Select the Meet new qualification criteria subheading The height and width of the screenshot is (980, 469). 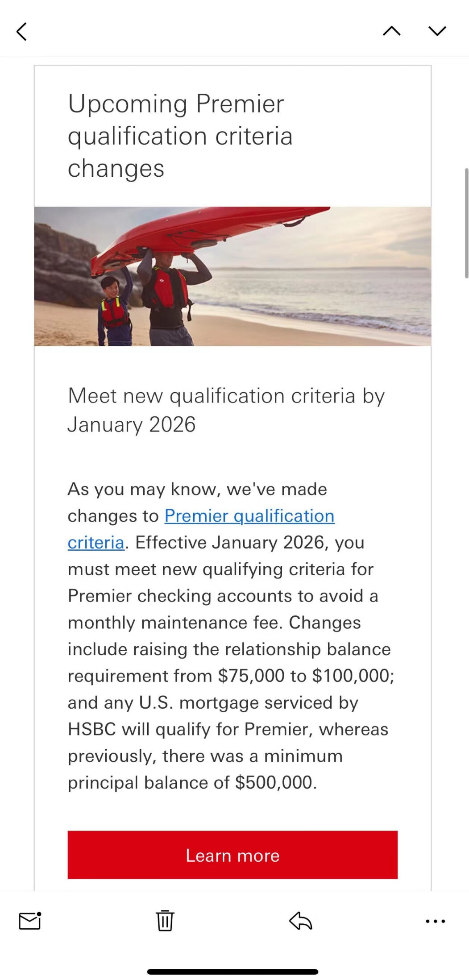point(226,410)
